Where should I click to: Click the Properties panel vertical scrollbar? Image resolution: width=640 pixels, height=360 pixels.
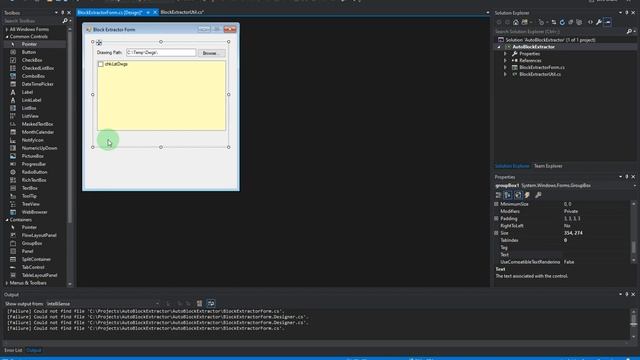click(x=633, y=233)
